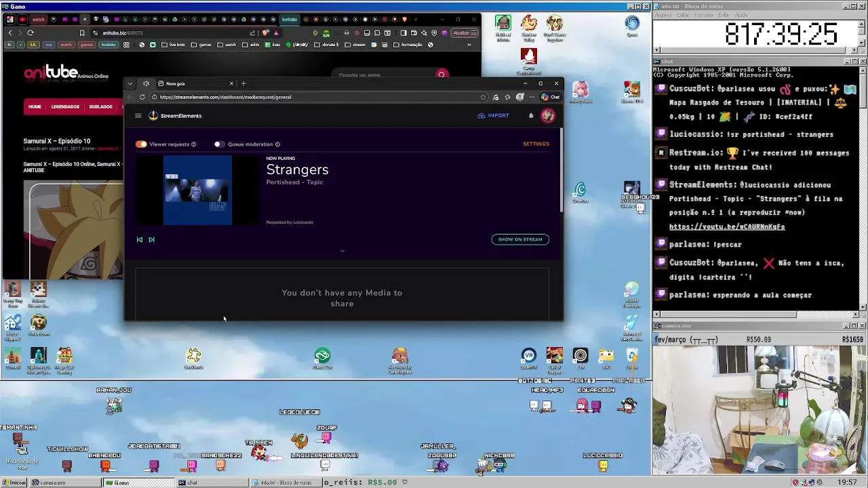Open the Copilot Chat button
The height and width of the screenshot is (488, 868).
tap(551, 97)
